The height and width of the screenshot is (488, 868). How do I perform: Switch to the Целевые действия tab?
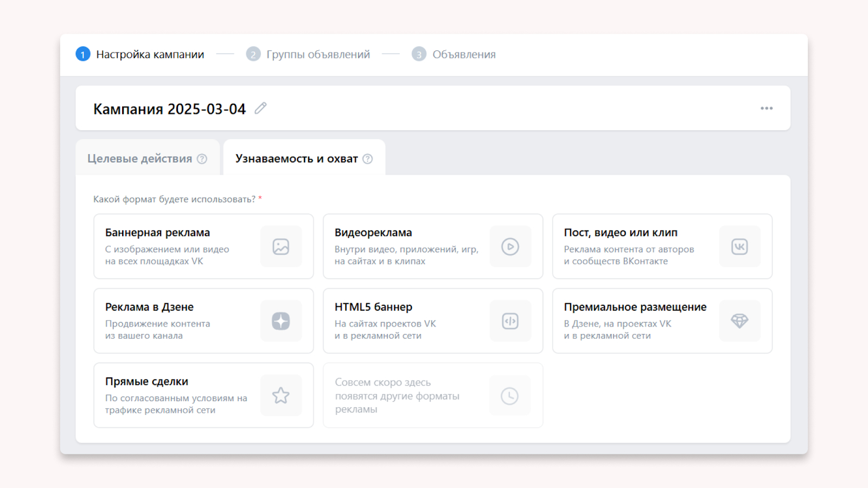tap(139, 159)
